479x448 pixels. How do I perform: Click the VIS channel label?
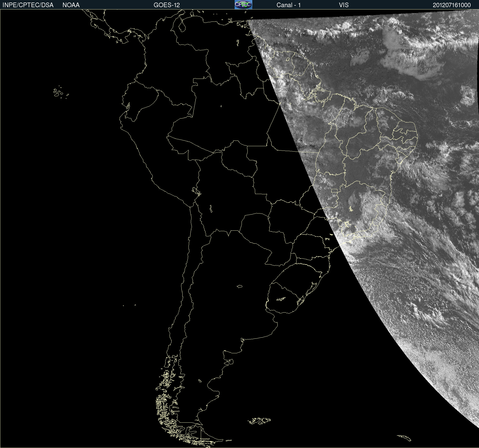344,5
